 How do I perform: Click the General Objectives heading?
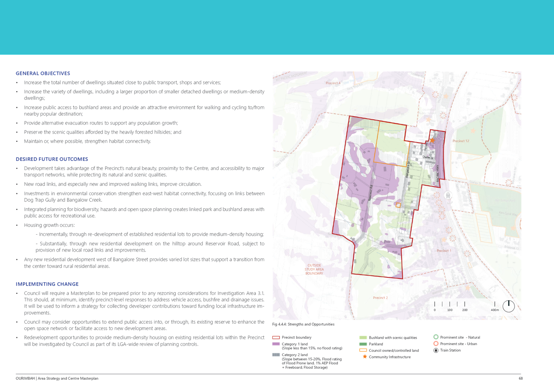pyautogui.click(x=43, y=73)
